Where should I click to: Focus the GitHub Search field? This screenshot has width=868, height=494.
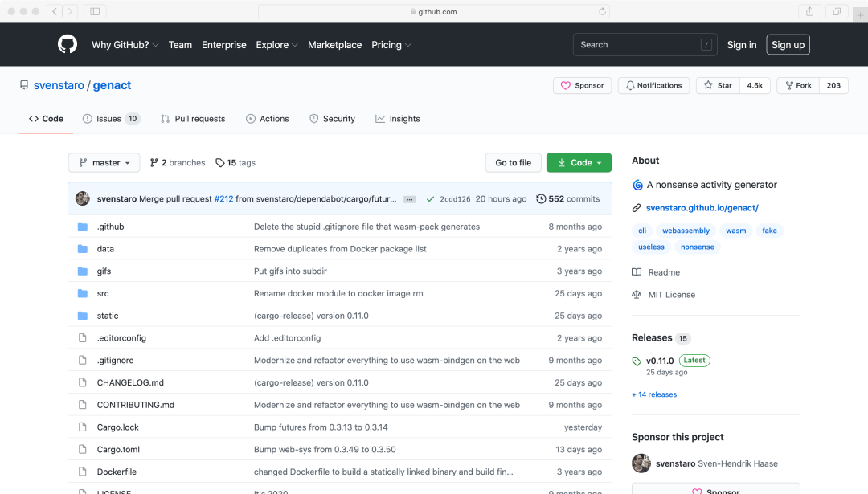pos(645,45)
